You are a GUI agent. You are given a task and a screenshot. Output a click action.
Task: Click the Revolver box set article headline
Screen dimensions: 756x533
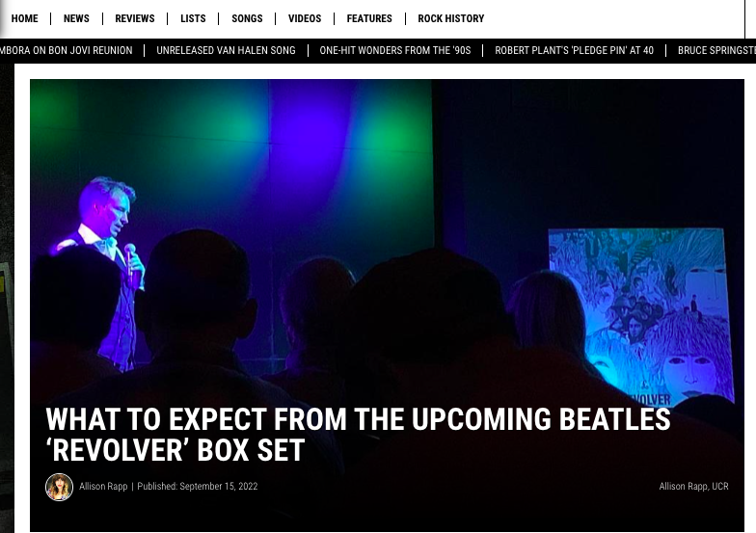pyautogui.click(x=358, y=434)
